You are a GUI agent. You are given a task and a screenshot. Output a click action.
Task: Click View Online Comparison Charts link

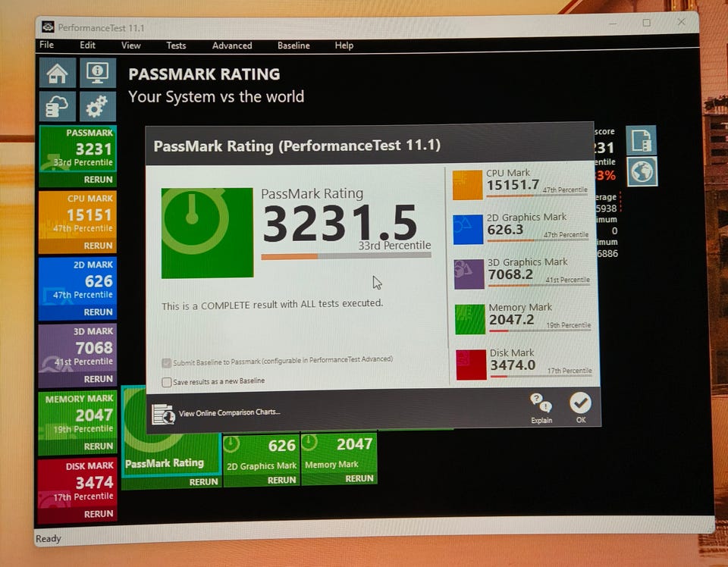coord(229,412)
